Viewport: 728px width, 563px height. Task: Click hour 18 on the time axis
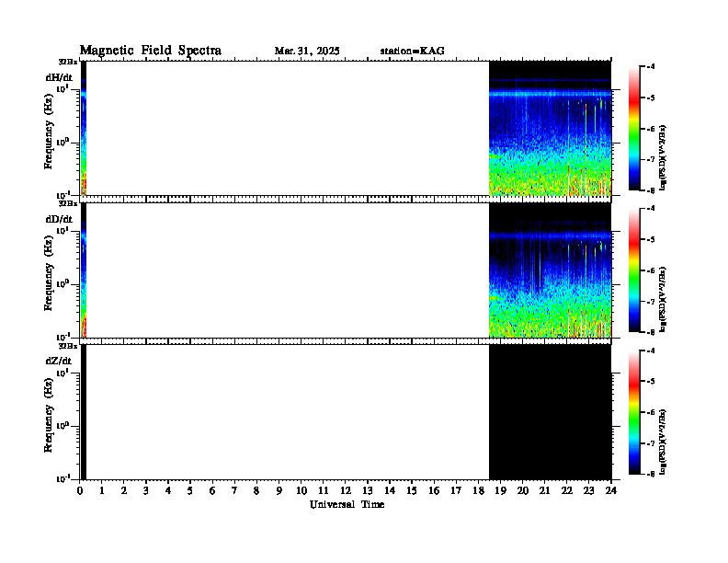pyautogui.click(x=478, y=491)
